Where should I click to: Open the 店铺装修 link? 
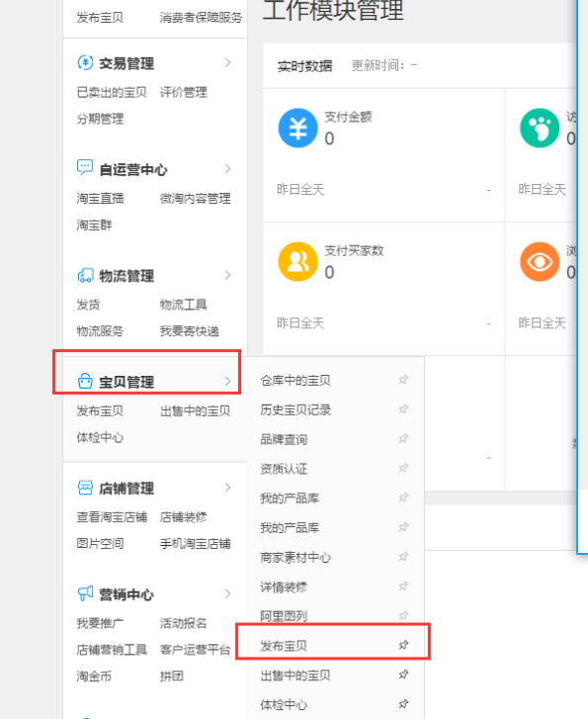[184, 517]
